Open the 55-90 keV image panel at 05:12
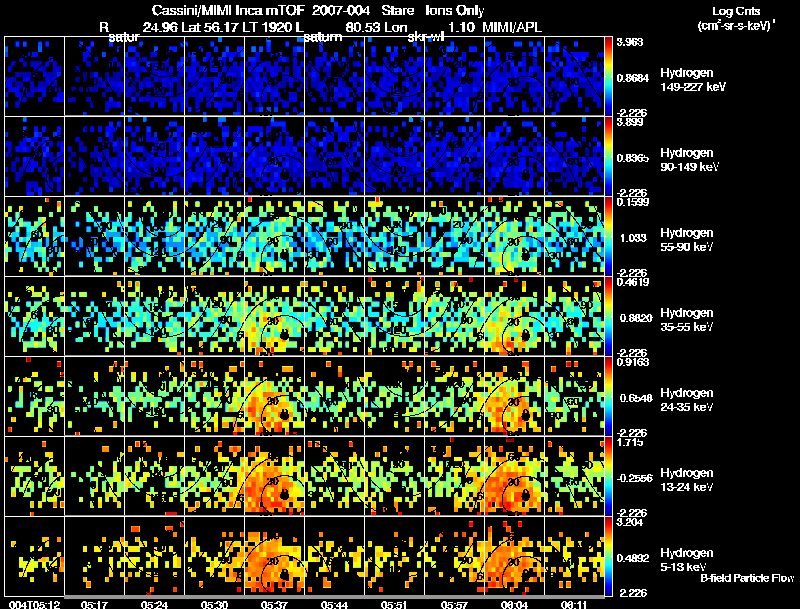The height and width of the screenshot is (609, 800). 34,236
